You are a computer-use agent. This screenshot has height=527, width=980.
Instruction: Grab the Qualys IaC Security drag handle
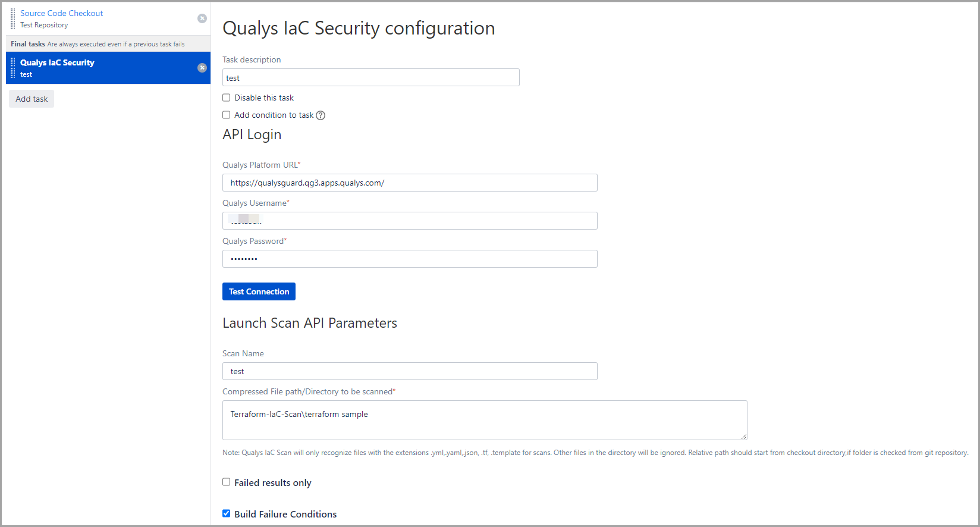tap(13, 68)
